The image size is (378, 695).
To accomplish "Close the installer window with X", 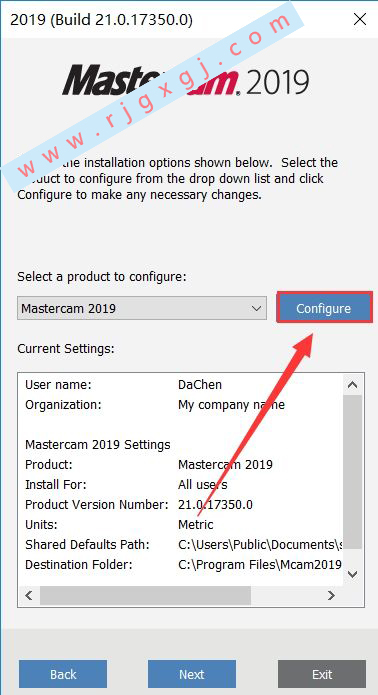I will (360, 20).
